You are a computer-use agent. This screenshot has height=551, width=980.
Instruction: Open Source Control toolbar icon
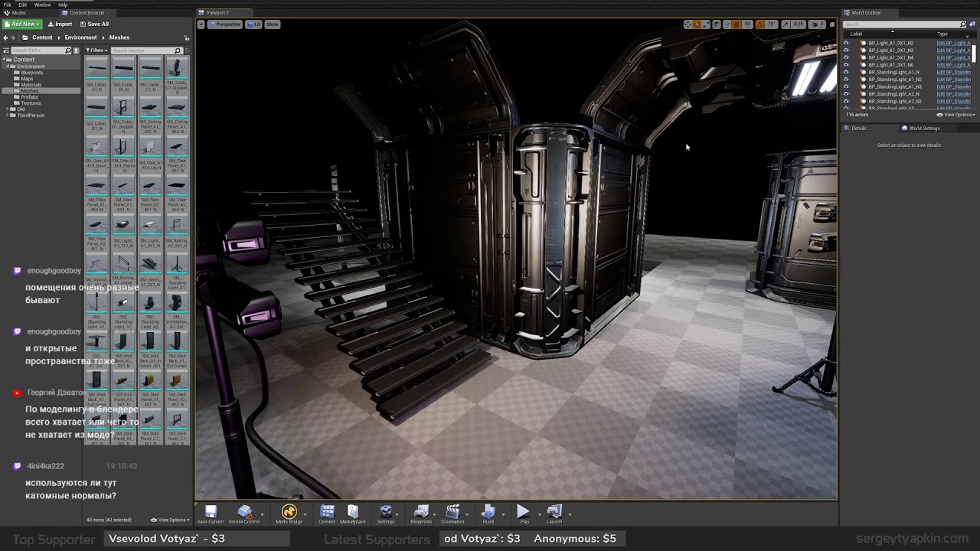click(244, 514)
